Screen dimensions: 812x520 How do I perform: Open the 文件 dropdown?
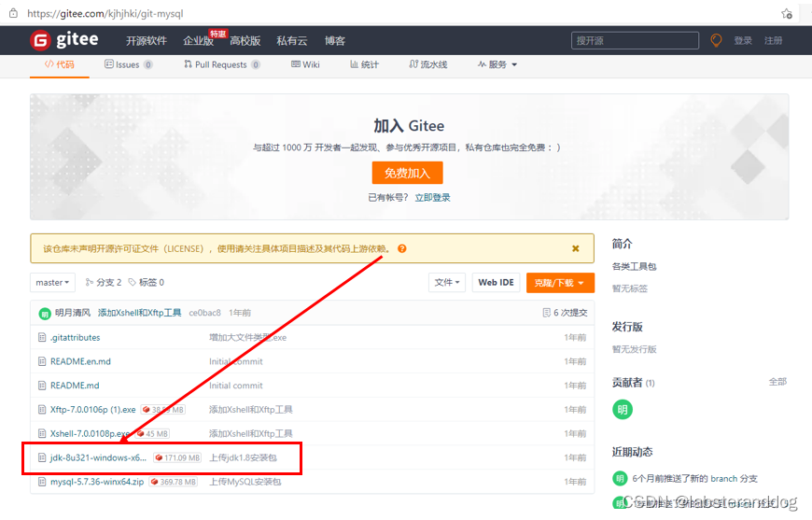[447, 282]
